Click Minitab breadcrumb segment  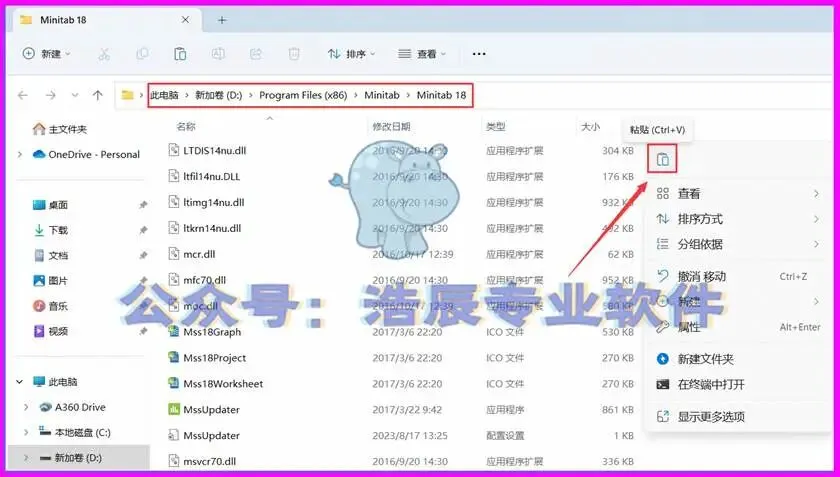point(382,95)
